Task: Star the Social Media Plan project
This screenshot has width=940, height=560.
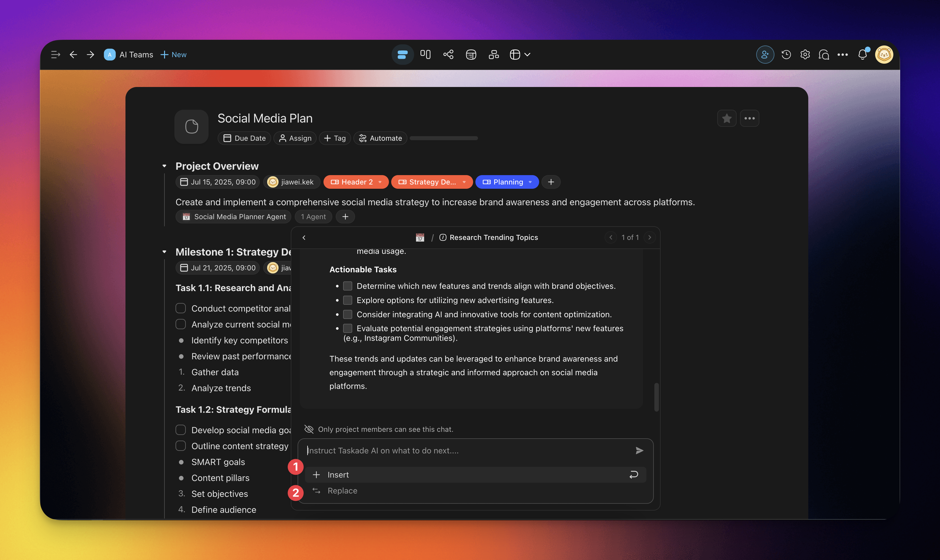Action: click(727, 119)
